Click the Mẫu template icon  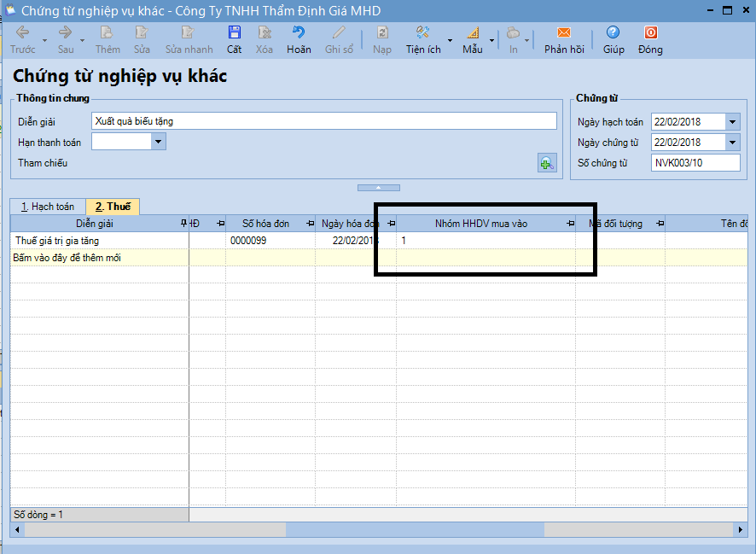(x=473, y=33)
